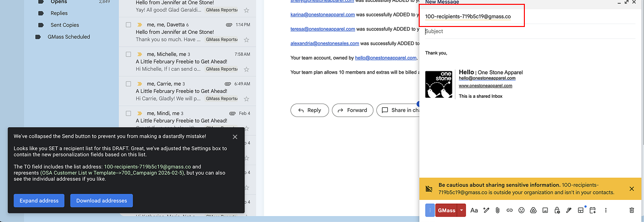Click the GMass Reports label on Davetta email
644x222 pixels.
[222, 39]
